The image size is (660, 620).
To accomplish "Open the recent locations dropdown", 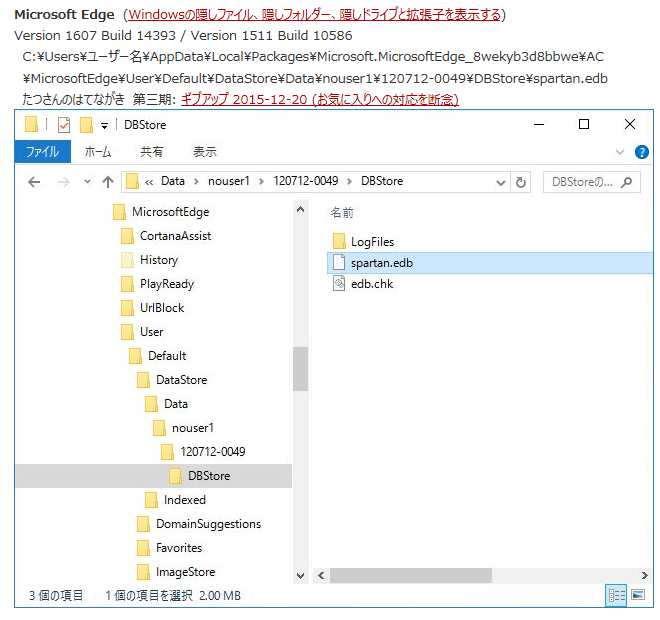I will [87, 182].
